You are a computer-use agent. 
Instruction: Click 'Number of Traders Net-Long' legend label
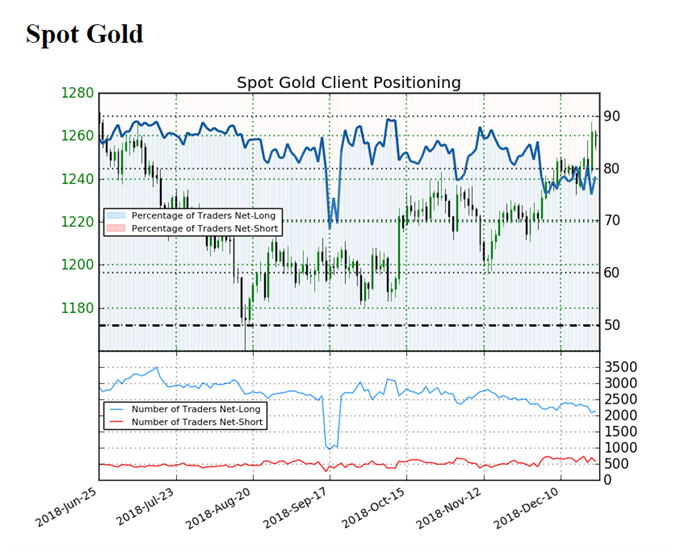point(196,409)
